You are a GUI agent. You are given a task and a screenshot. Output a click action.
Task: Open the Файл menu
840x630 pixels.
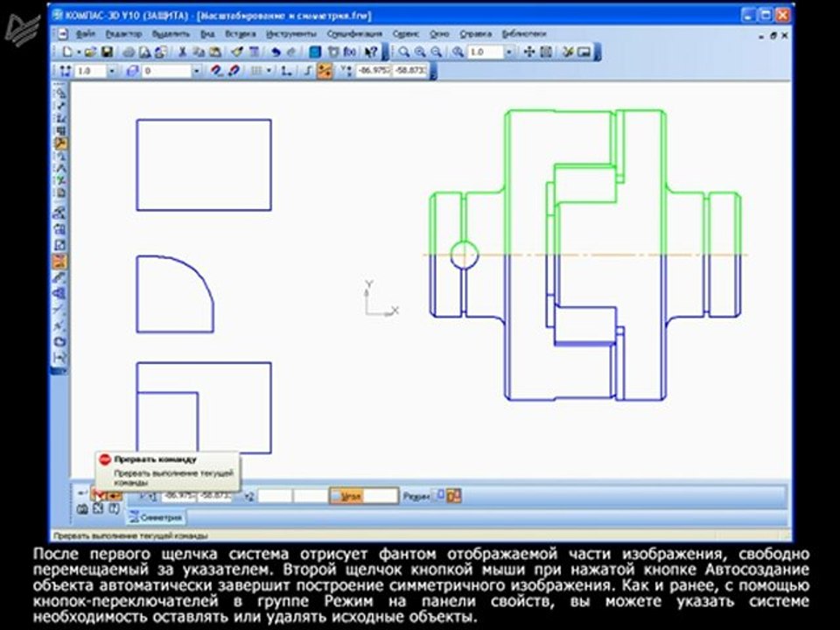(x=85, y=33)
